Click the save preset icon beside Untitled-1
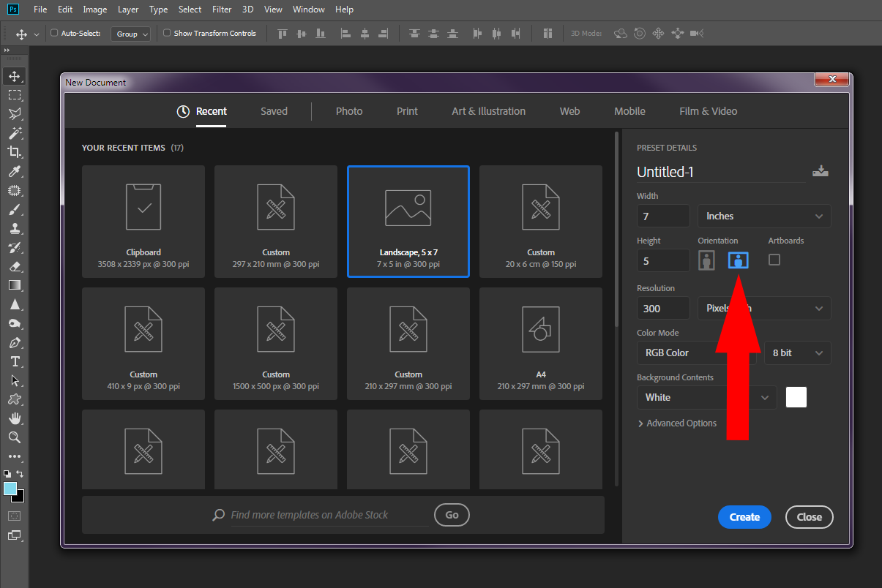This screenshot has height=588, width=882. 821,171
